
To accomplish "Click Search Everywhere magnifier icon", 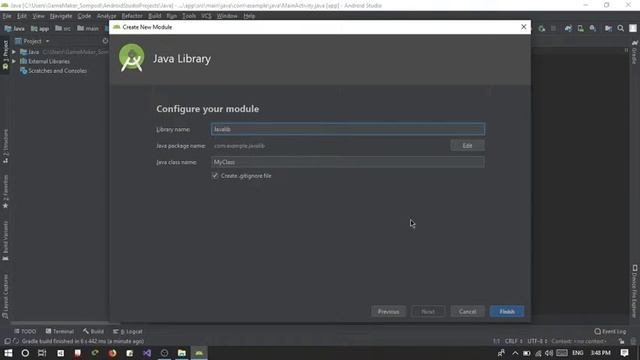I will (620, 29).
